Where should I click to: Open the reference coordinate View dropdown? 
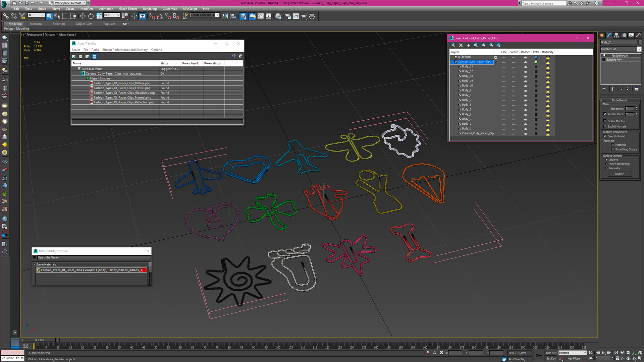pos(112,15)
